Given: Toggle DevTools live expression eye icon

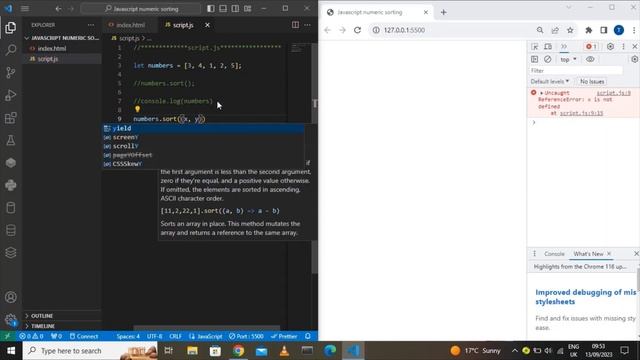Looking at the screenshot, I should pyautogui.click(x=590, y=60).
